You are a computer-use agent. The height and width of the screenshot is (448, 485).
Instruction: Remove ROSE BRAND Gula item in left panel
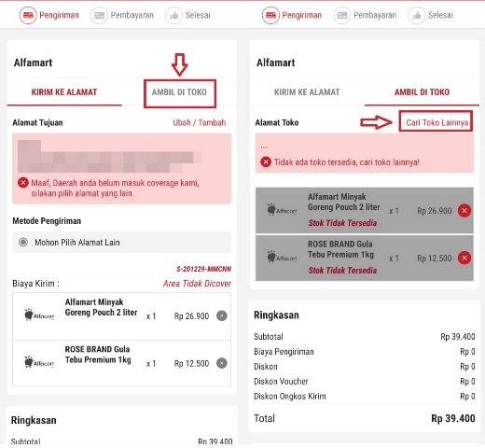pyautogui.click(x=222, y=363)
